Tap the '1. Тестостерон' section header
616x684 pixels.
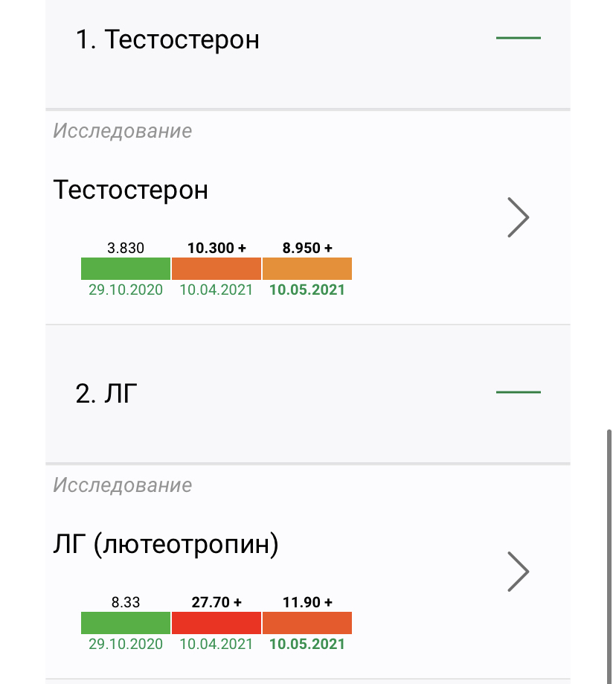click(167, 39)
